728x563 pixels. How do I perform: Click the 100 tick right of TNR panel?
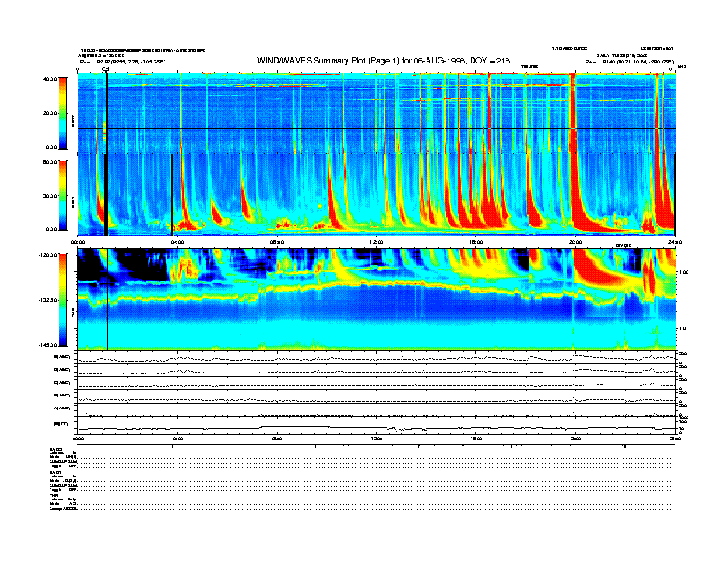(683, 272)
